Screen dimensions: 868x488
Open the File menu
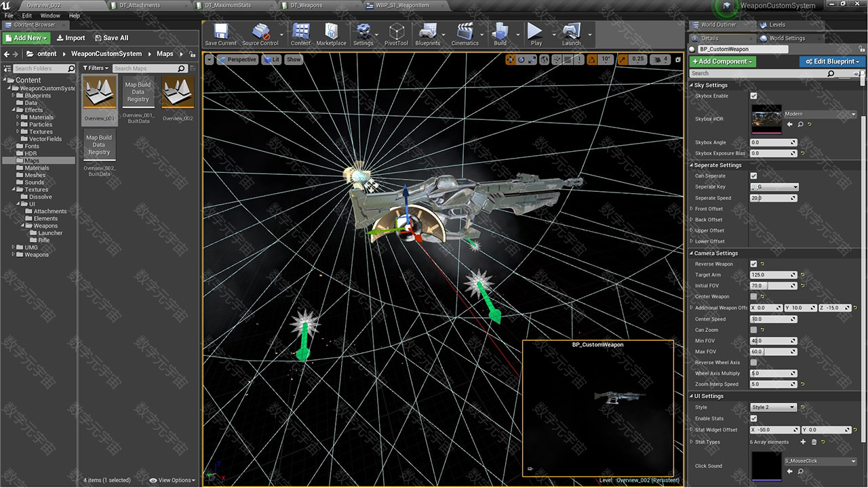coord(9,16)
